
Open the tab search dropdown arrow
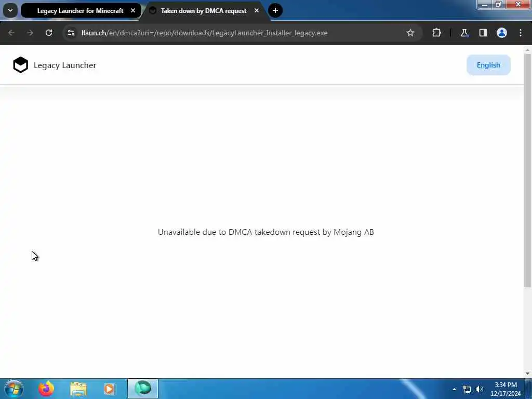coord(10,10)
